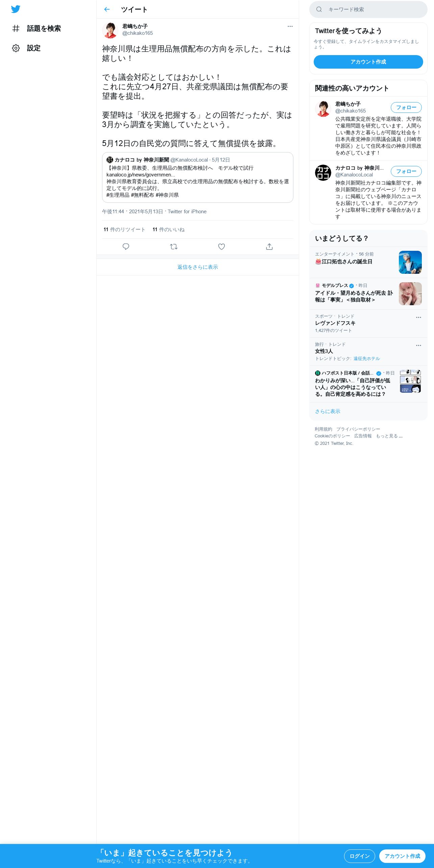The image size is (434, 868).
Task: Click the retweet icon under the tweet
Action: [174, 247]
